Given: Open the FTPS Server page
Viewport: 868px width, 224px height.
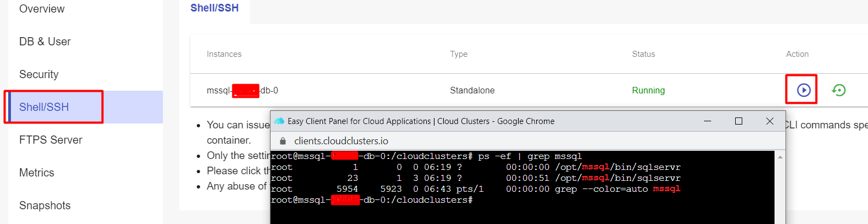Looking at the screenshot, I should click(x=50, y=140).
